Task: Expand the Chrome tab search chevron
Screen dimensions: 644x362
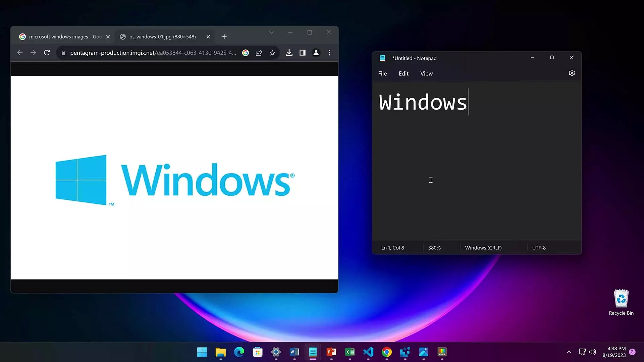Action: coord(271,33)
